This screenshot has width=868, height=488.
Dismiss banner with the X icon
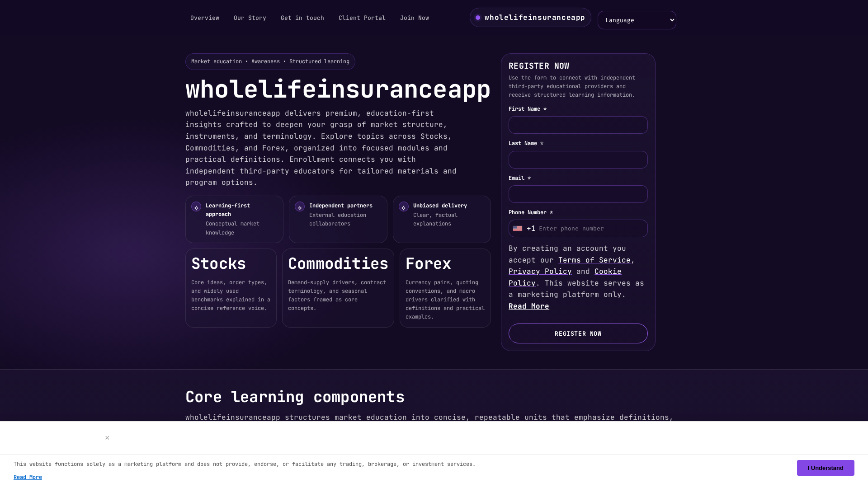(107, 438)
